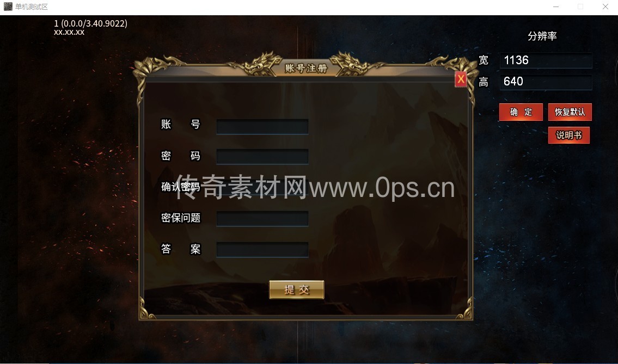Click the 账号注册 dialog title banner
The image size is (618, 364).
[x=306, y=68]
